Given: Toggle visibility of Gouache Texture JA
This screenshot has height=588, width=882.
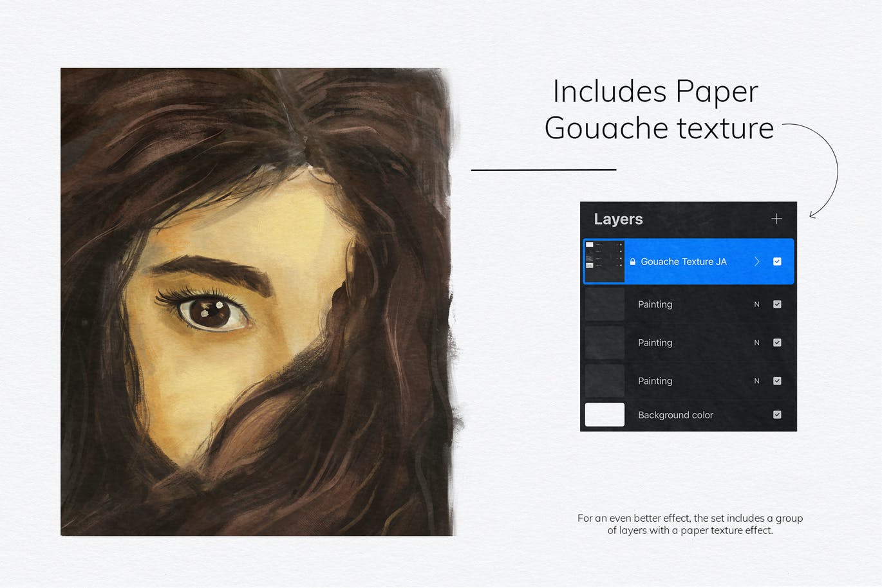Looking at the screenshot, I should pos(777,261).
